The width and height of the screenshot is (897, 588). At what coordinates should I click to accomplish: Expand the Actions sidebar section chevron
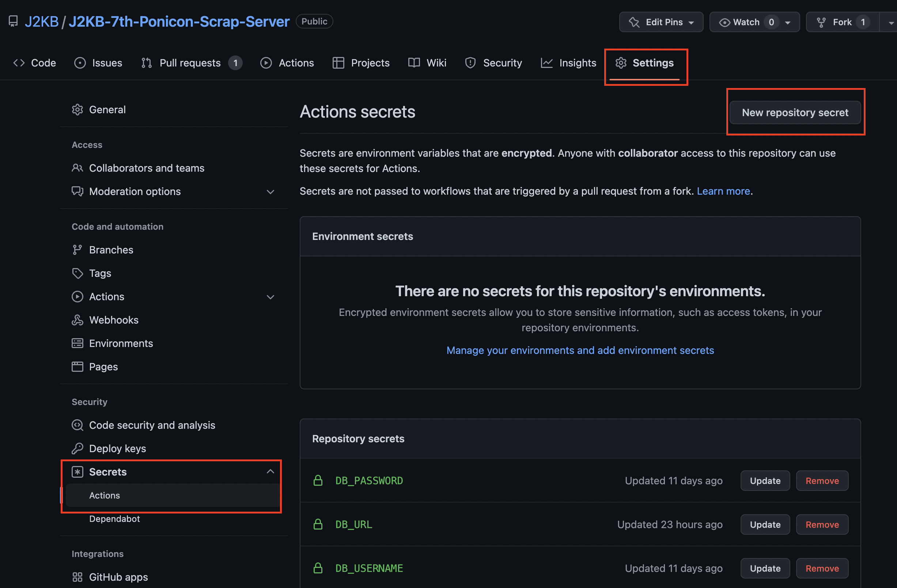(270, 297)
